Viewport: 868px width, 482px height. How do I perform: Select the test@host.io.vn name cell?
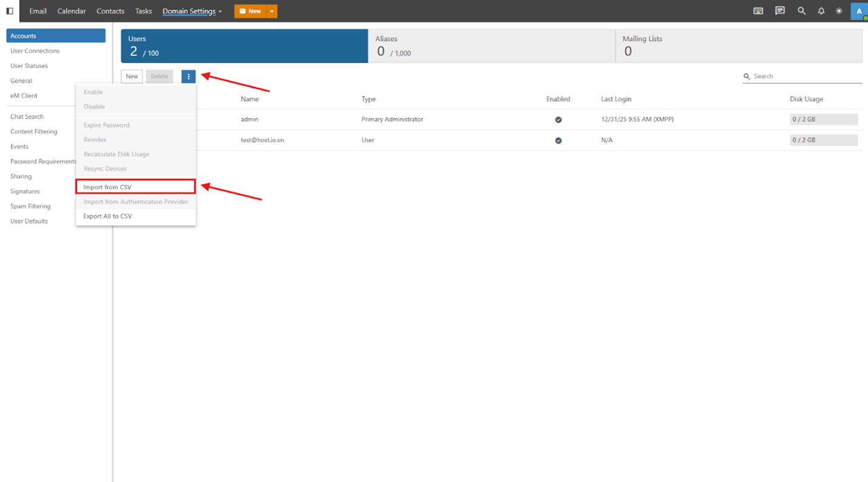point(262,140)
